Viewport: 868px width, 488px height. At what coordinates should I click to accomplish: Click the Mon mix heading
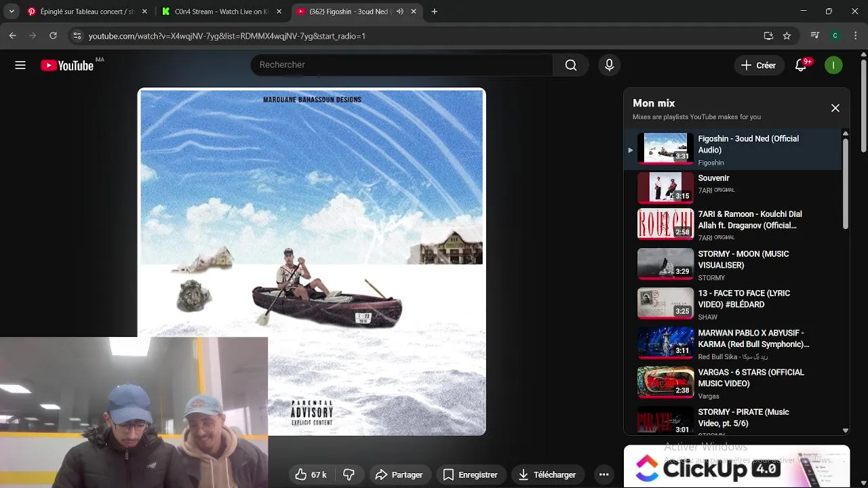654,103
